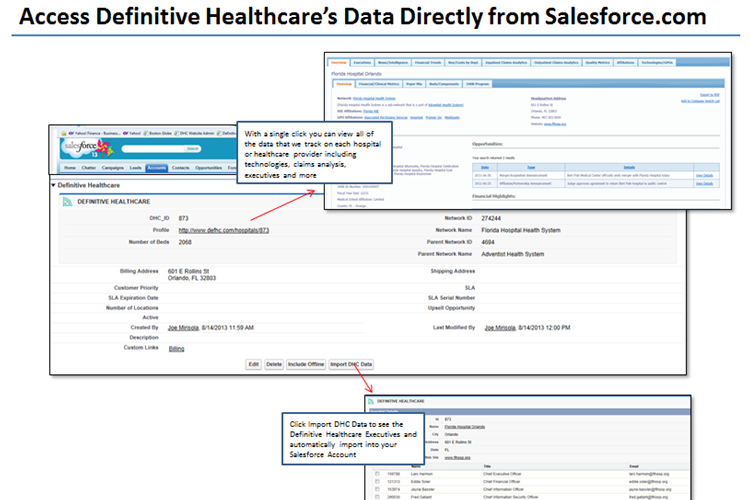The image size is (750, 500).
Task: Click the Include Offline button
Action: click(x=306, y=365)
